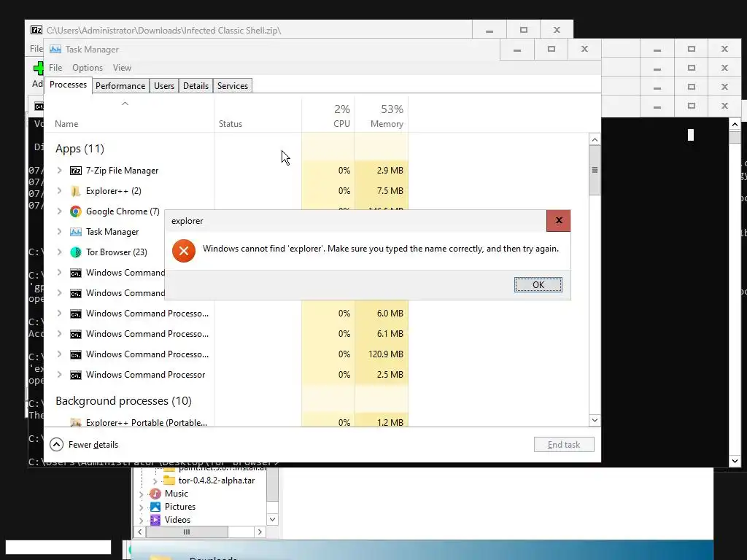
Task: Open Task Manager Options menu
Action: click(88, 68)
